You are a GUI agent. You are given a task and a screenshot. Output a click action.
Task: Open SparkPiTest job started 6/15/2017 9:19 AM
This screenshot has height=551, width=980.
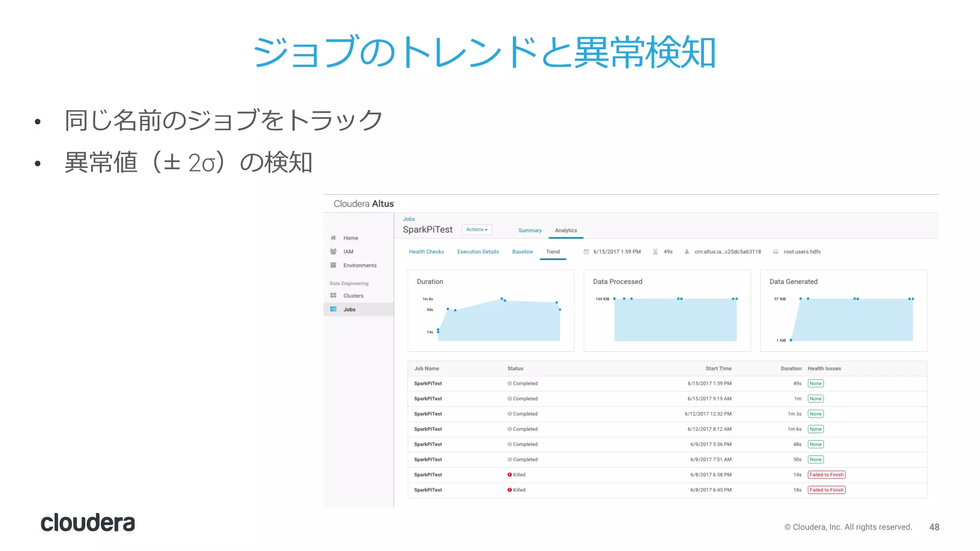[428, 399]
